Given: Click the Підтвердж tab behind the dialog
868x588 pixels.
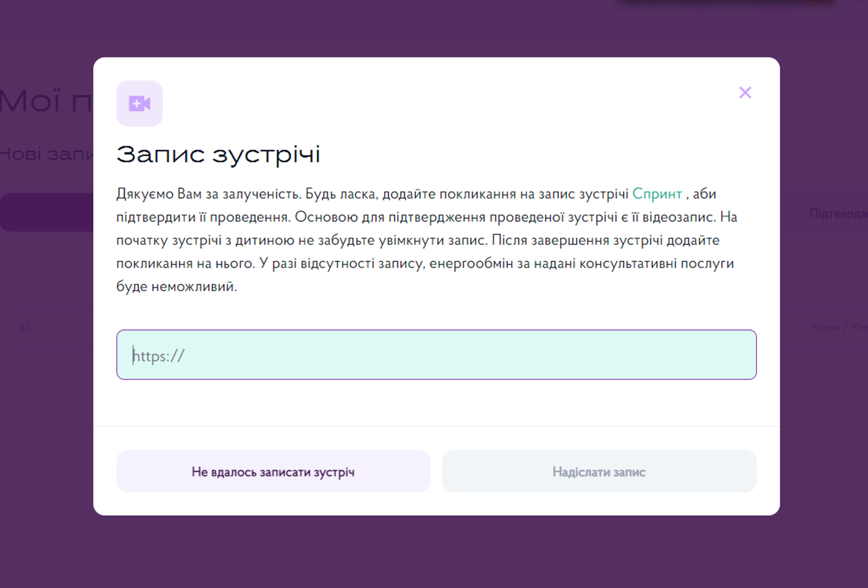Looking at the screenshot, I should tap(838, 213).
